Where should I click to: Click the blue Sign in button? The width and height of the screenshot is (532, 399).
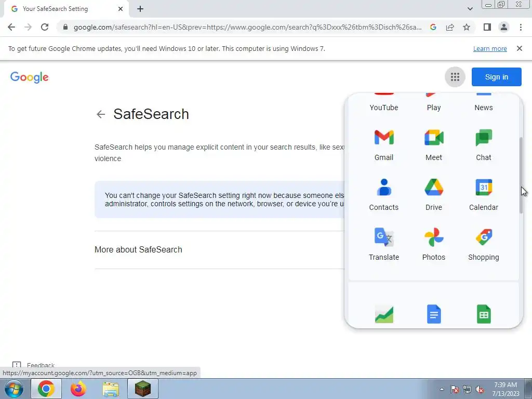(496, 77)
